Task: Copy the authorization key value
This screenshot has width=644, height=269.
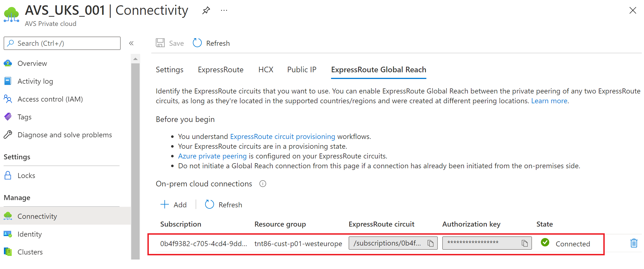Action: (x=525, y=243)
